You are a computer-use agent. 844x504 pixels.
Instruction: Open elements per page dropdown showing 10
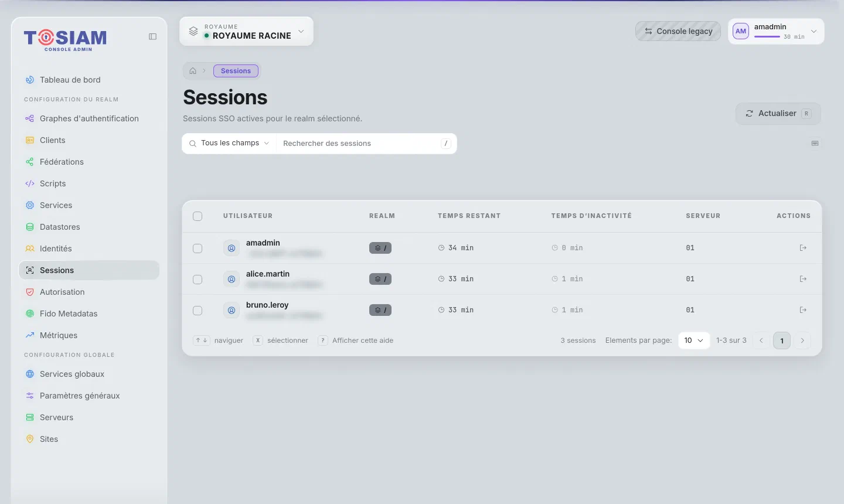coord(694,340)
